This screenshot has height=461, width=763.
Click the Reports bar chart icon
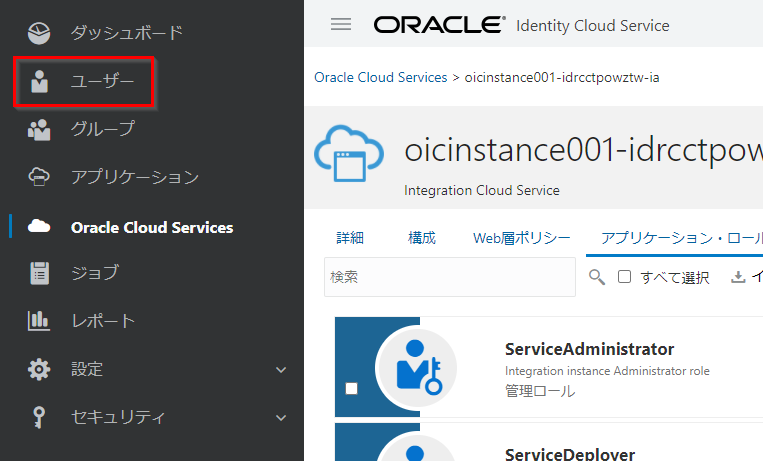click(39, 321)
